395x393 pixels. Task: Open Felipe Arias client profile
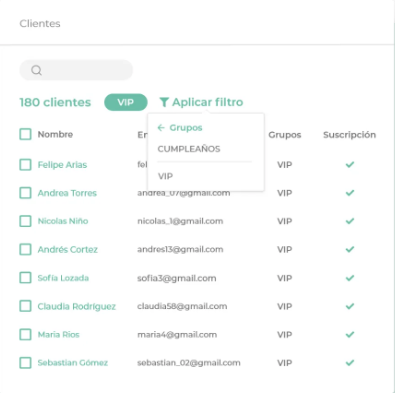point(62,165)
